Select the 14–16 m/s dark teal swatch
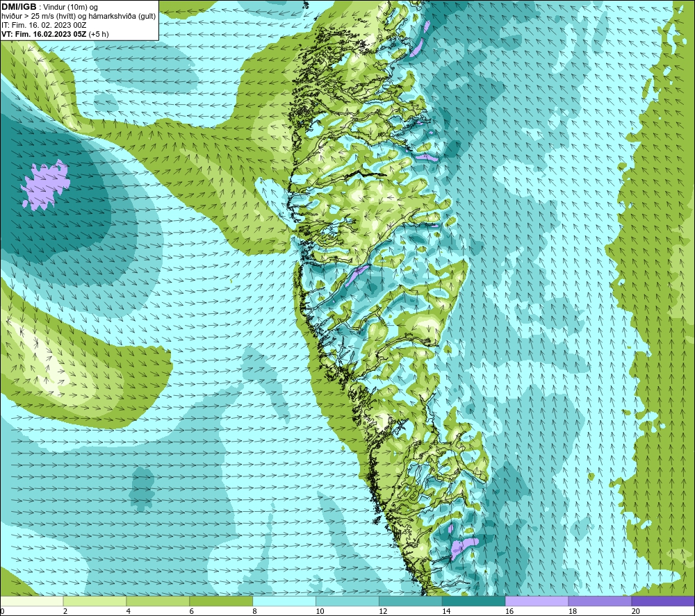 (x=473, y=601)
